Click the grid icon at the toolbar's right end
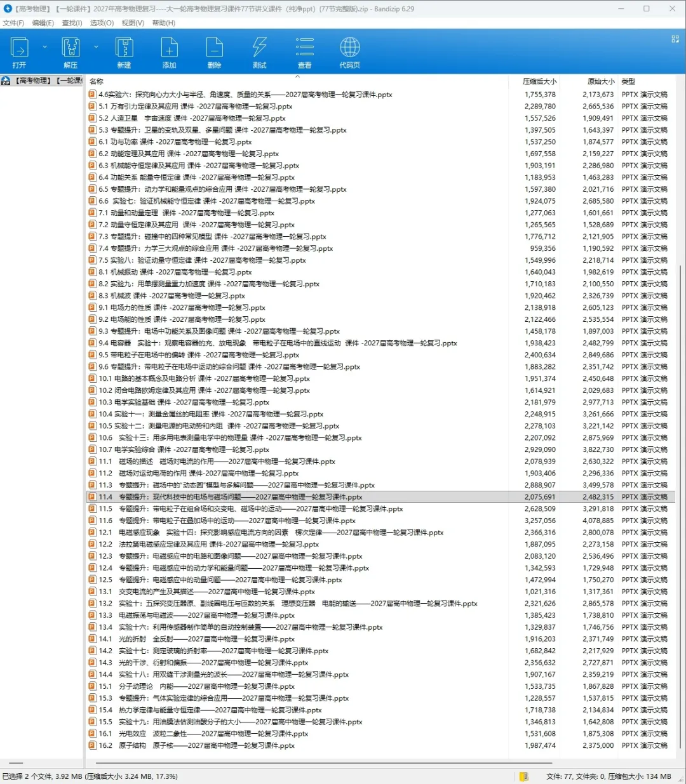 click(x=675, y=39)
